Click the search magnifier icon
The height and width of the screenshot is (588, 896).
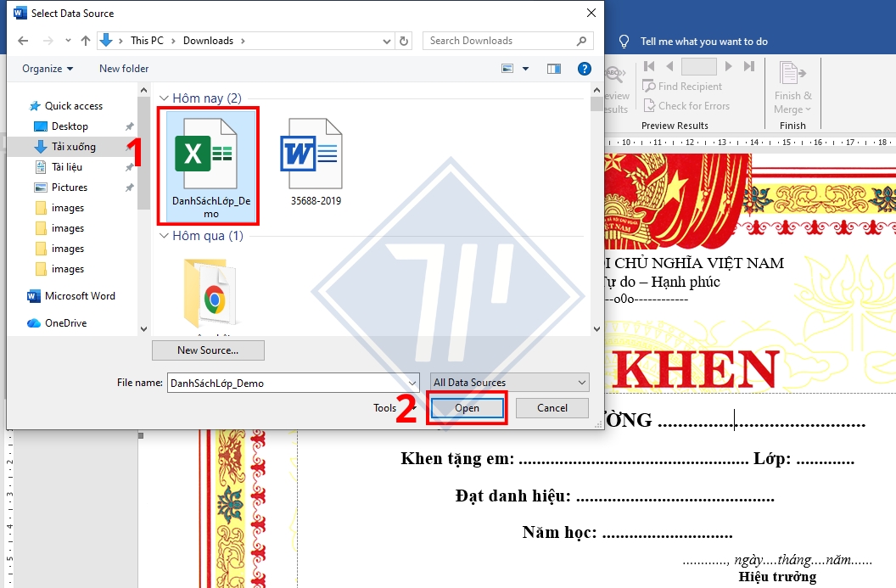(582, 41)
